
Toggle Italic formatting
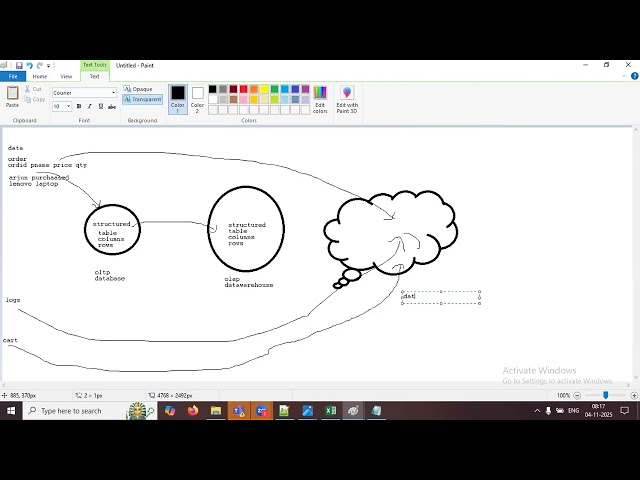(90, 106)
